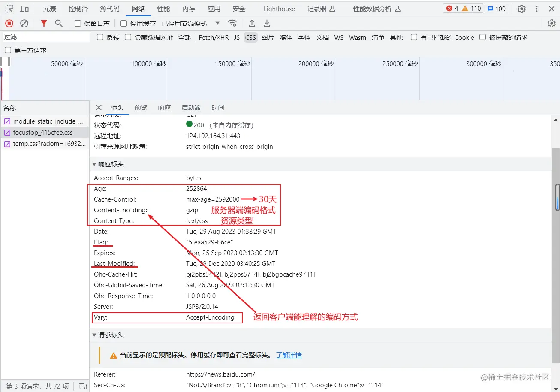
Task: Open network conditions Wi-Fi icon
Action: coord(232,23)
